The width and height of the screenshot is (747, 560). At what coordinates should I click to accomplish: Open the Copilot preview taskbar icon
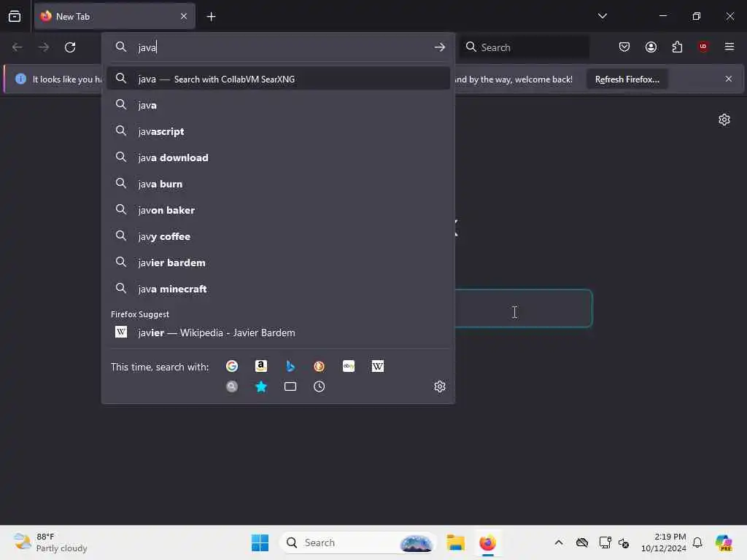724,542
